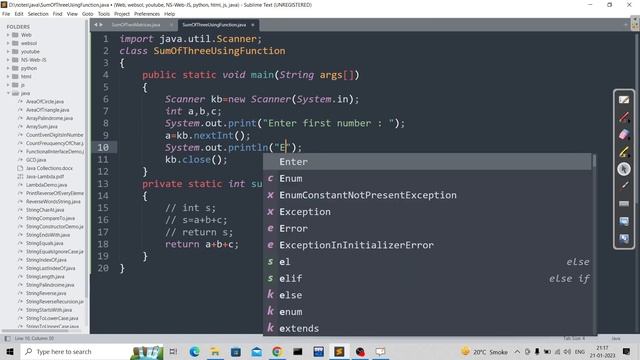Select the thin line annotation tool
Screen dimensions: 640x360
(x=624, y=186)
